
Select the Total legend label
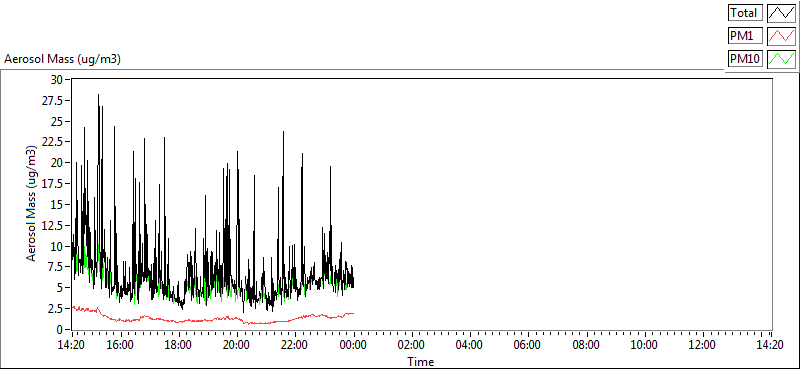click(744, 12)
